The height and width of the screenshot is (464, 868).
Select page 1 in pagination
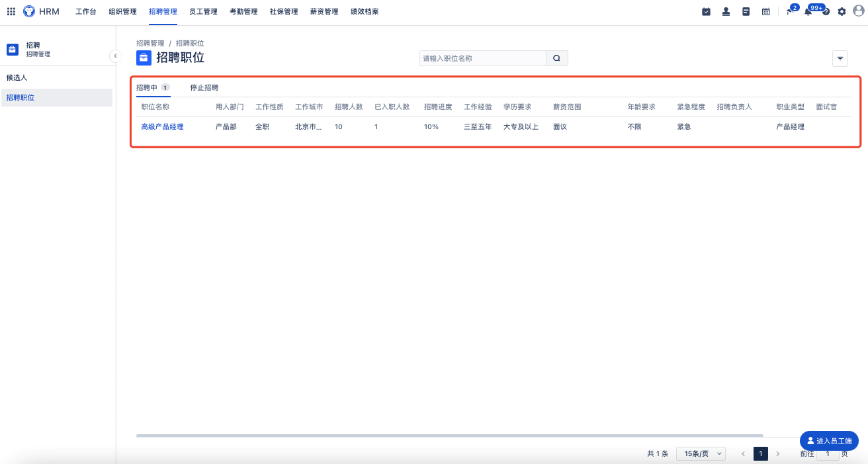coord(761,454)
